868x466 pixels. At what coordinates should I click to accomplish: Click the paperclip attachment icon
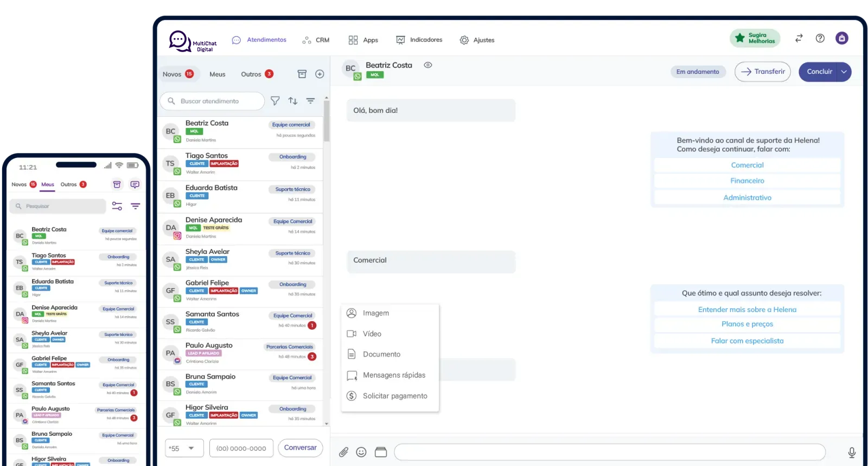coord(343,452)
